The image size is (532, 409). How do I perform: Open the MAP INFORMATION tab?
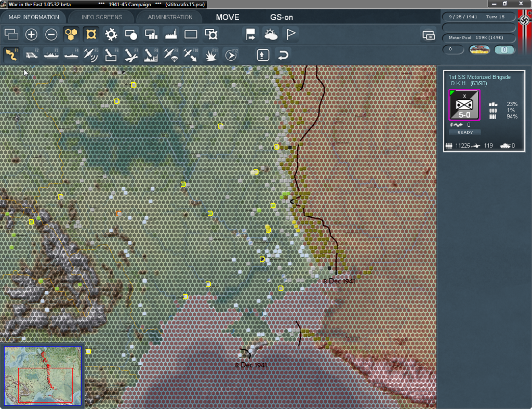coord(34,17)
